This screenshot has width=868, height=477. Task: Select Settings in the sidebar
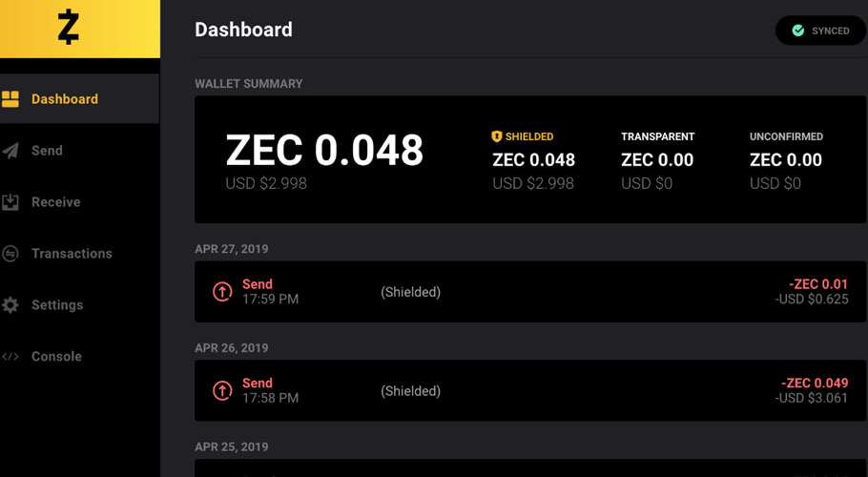57,305
